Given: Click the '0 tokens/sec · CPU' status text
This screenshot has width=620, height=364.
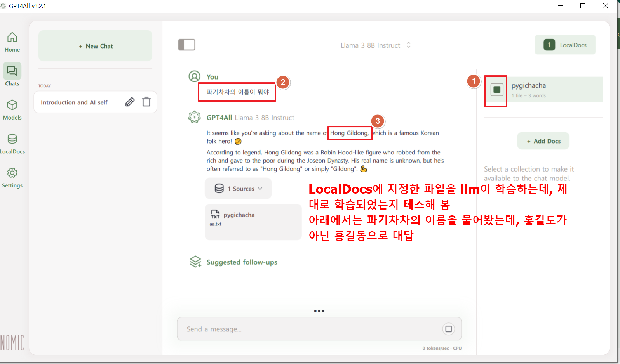Looking at the screenshot, I should tap(442, 348).
